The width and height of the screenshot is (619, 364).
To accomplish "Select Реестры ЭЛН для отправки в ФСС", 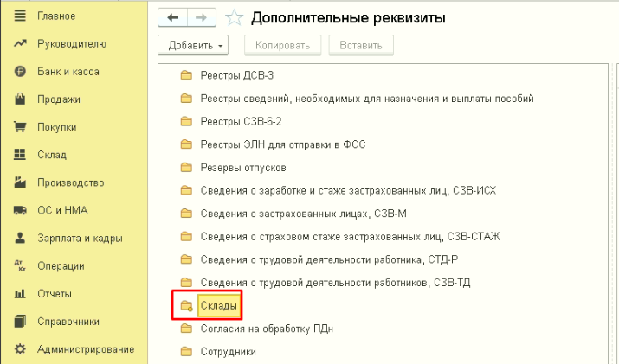I will [282, 144].
